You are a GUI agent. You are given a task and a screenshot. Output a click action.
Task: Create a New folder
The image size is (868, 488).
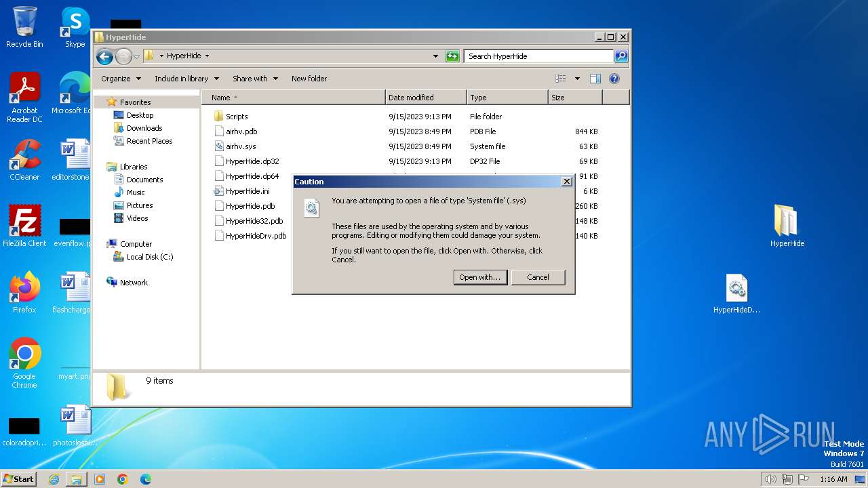click(x=309, y=79)
